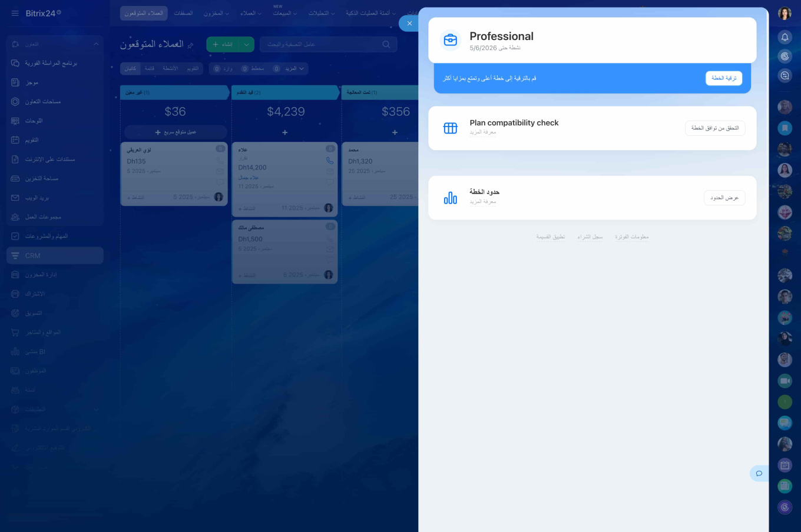Expand the المزيد counters dropdown

point(294,69)
